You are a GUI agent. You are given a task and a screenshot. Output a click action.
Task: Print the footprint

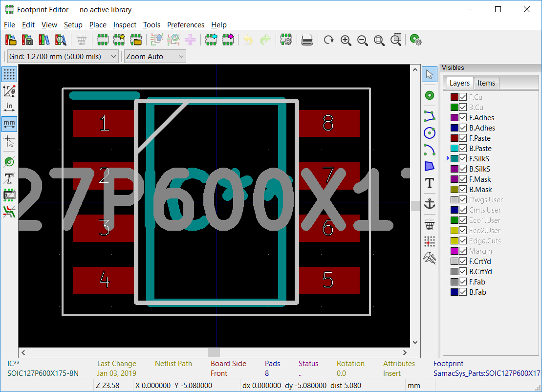click(307, 40)
